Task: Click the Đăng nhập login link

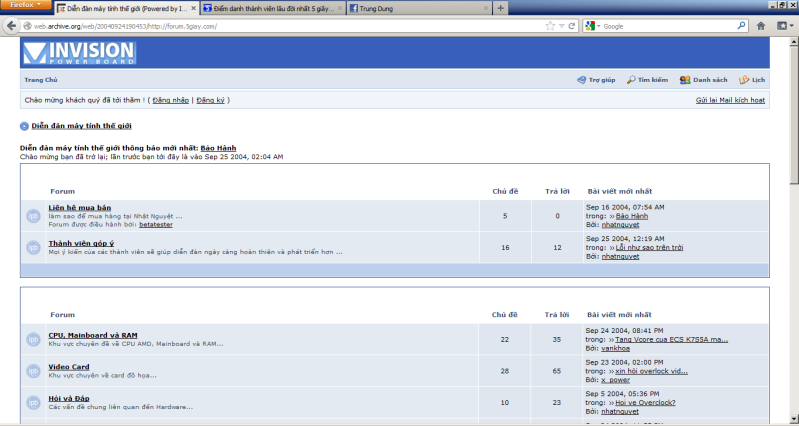Action: click(170, 100)
